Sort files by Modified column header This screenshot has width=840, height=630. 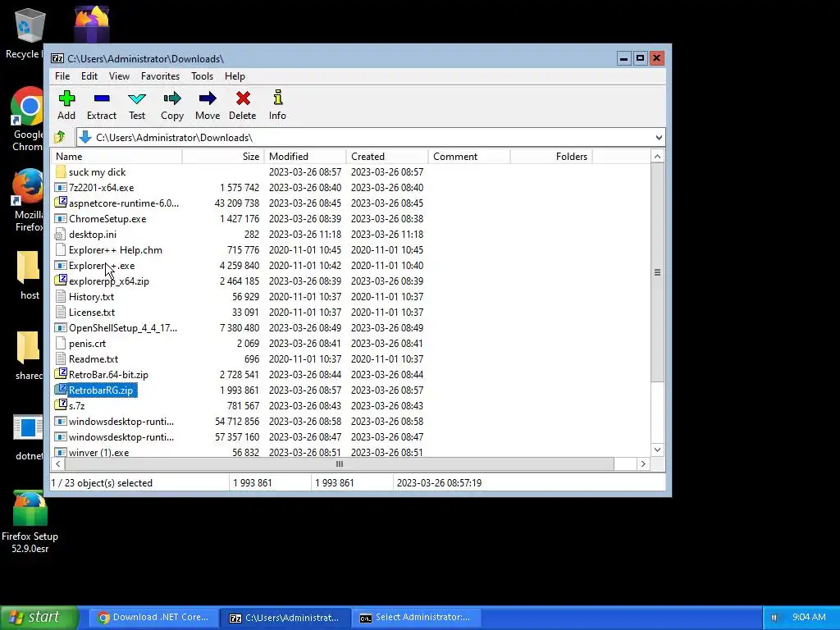(305, 157)
